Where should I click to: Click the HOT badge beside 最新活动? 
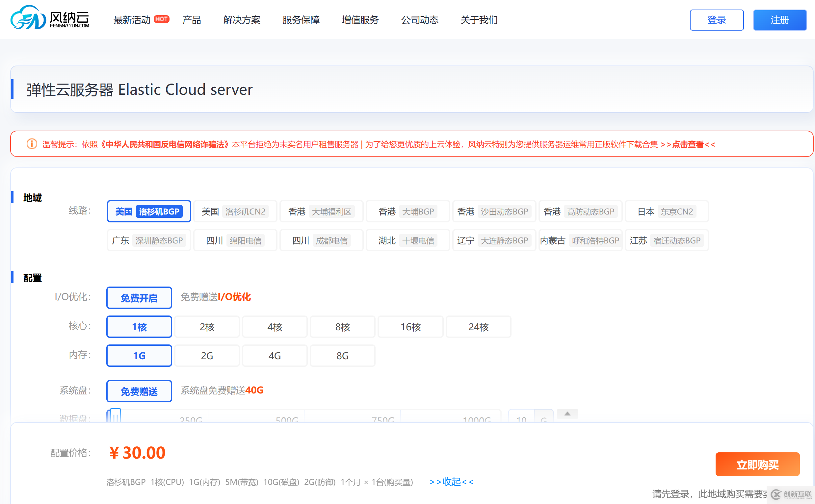pyautogui.click(x=162, y=19)
